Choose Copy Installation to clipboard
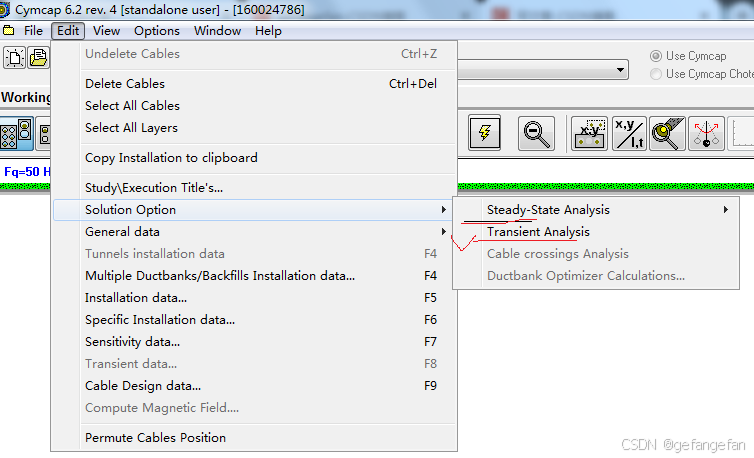The width and height of the screenshot is (754, 458). (x=255, y=158)
